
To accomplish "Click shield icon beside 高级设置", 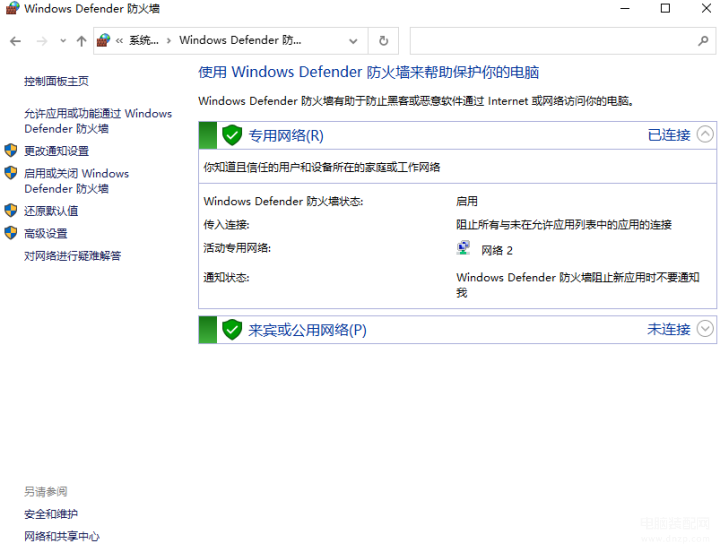I will pos(11,233).
